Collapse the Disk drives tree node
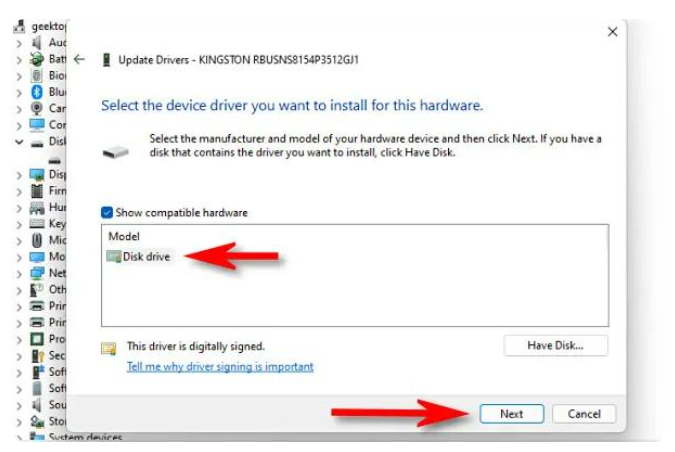 point(19,142)
